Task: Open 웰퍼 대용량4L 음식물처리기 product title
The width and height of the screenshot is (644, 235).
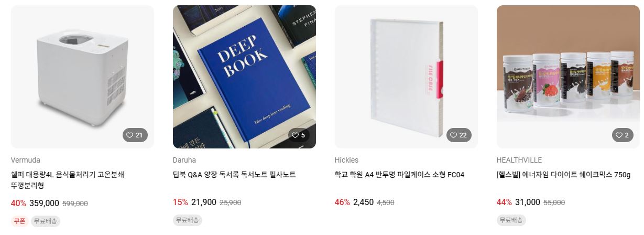Action: pos(68,180)
